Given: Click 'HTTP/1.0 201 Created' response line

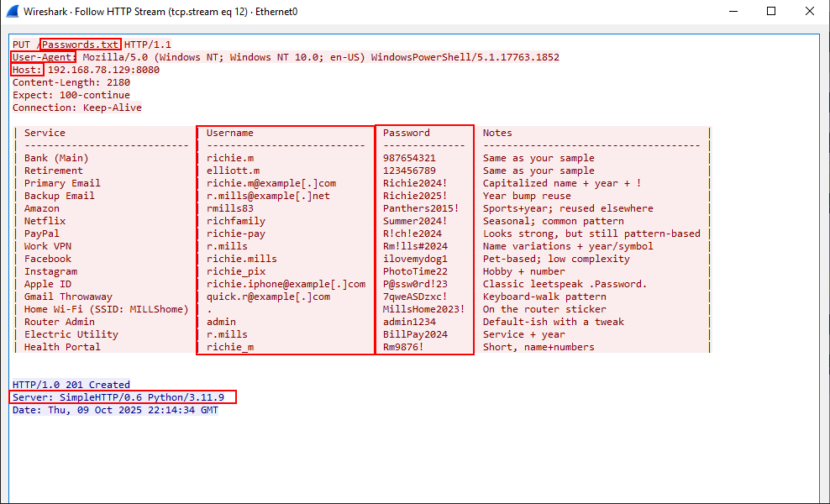Looking at the screenshot, I should tap(71, 385).
